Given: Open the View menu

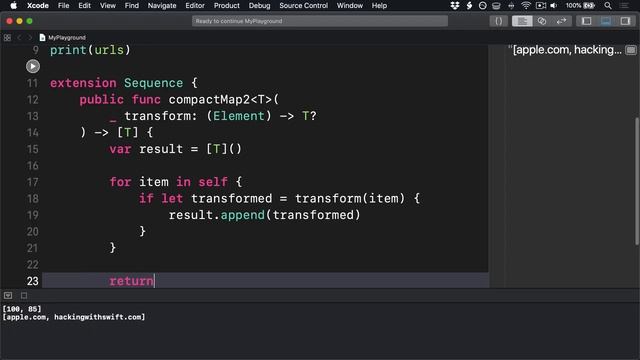Looking at the screenshot, I should [108, 6].
